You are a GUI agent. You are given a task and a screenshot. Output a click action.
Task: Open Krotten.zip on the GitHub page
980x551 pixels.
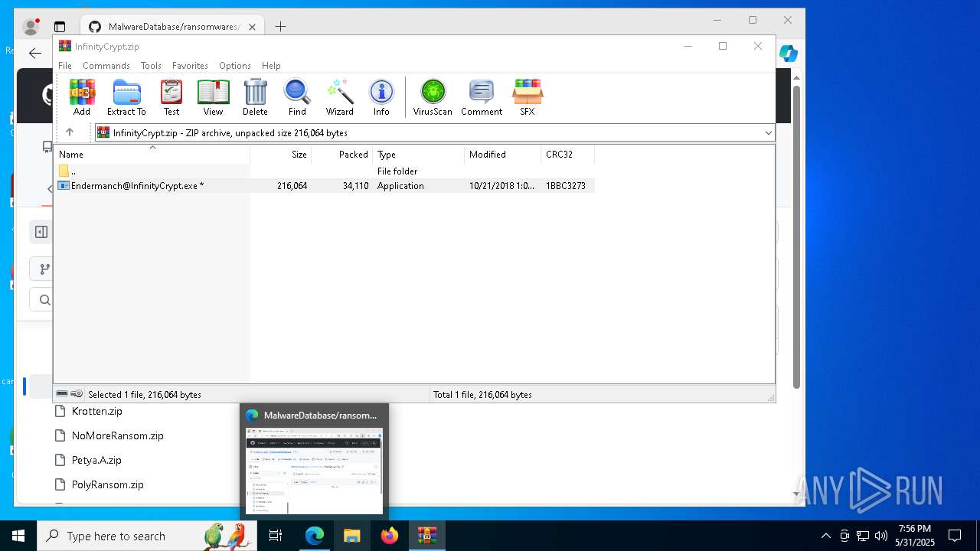[96, 411]
